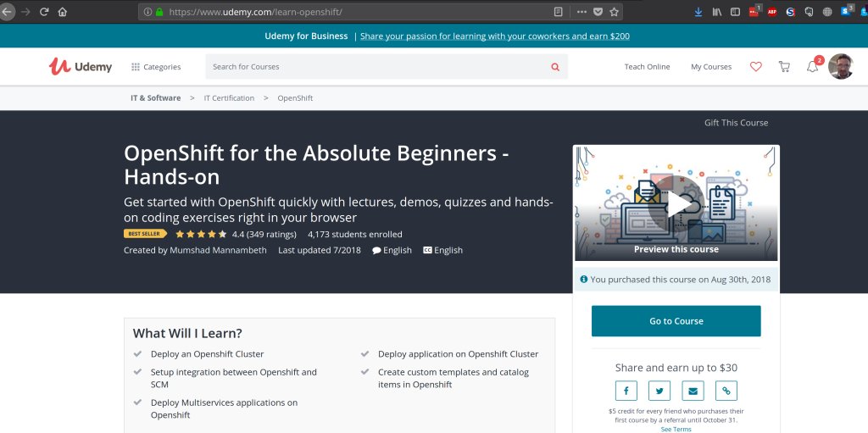The height and width of the screenshot is (433, 868).
Task: Open the Adblock Plus extension icon
Action: tap(772, 12)
